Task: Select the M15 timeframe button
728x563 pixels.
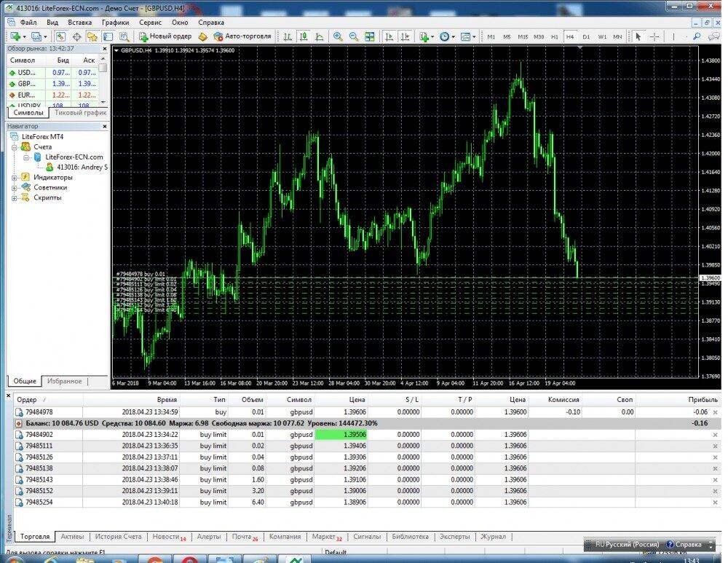Action: point(523,36)
